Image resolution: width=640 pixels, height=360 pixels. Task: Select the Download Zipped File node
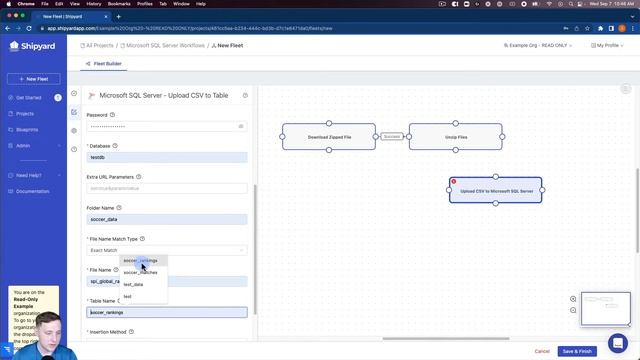click(329, 137)
